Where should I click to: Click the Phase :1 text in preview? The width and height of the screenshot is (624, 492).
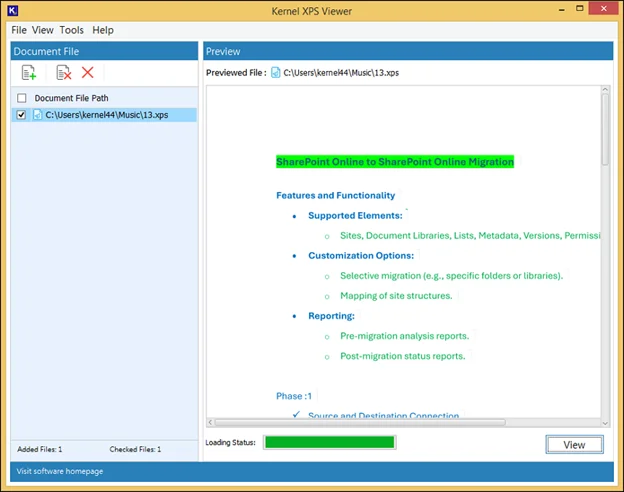[294, 396]
